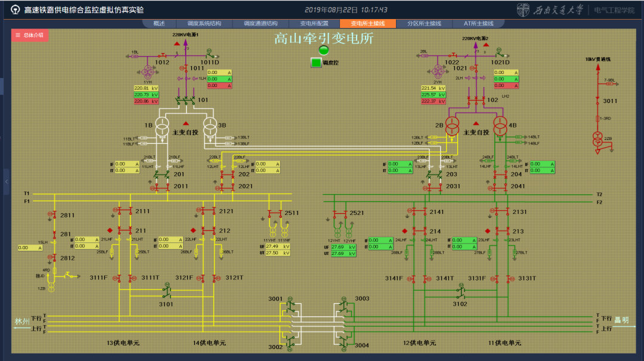Select feeder breaker 211 symbol
Screen dimensions: 644x361
(125, 231)
